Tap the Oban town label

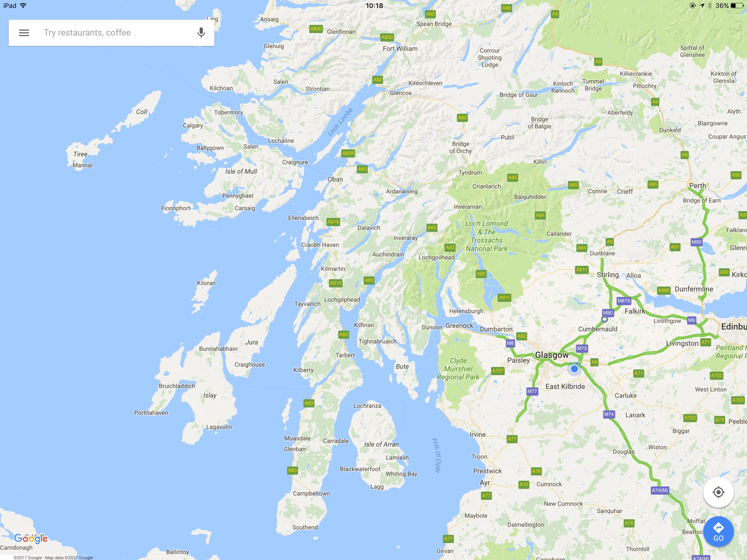pyautogui.click(x=335, y=179)
